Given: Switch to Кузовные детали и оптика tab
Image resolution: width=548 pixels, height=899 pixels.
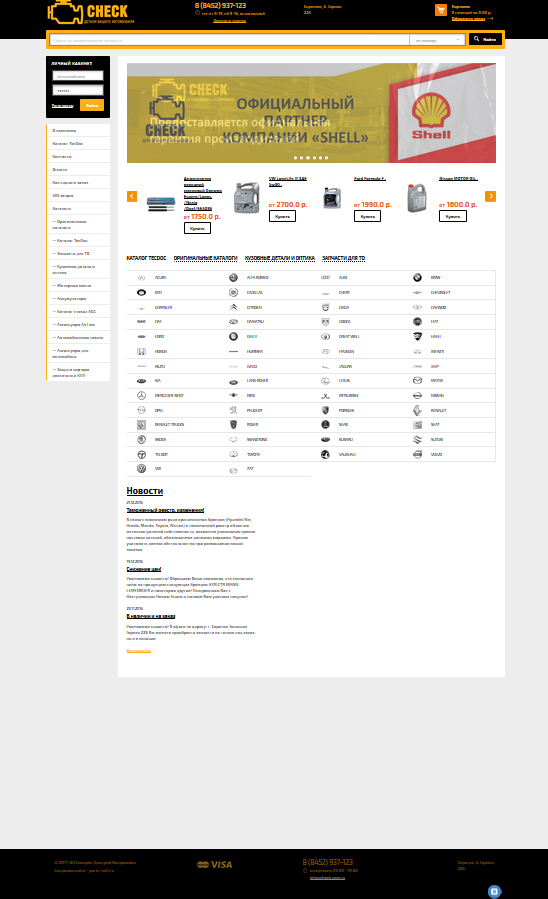Looking at the screenshot, I should point(280,258).
